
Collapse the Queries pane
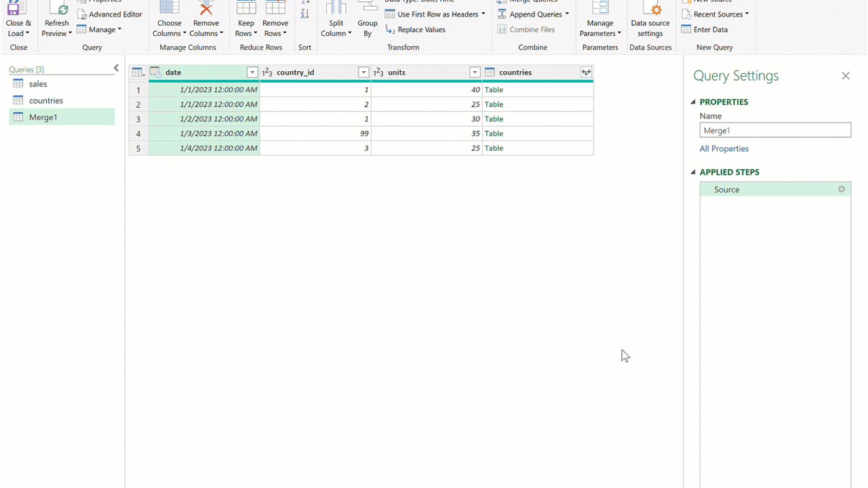pyautogui.click(x=116, y=68)
